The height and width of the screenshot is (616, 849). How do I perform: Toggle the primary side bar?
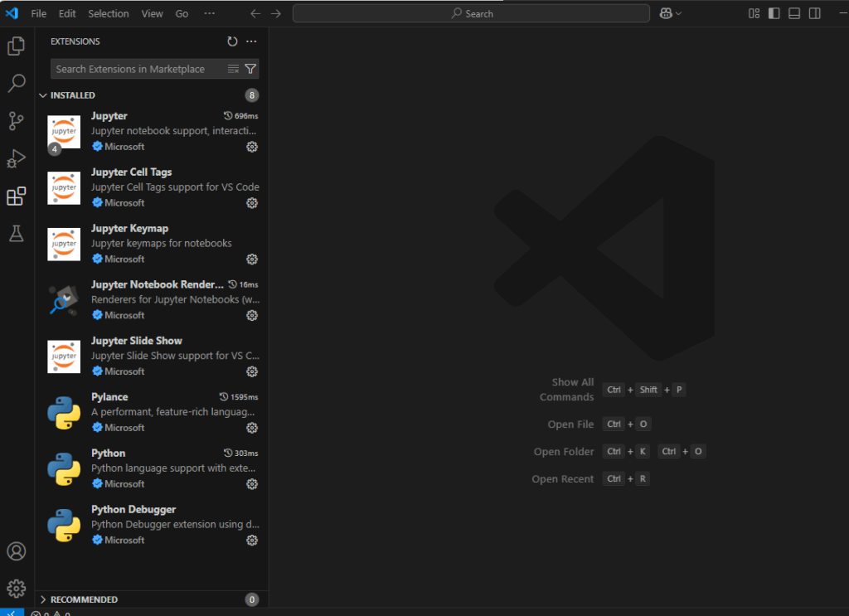774,13
